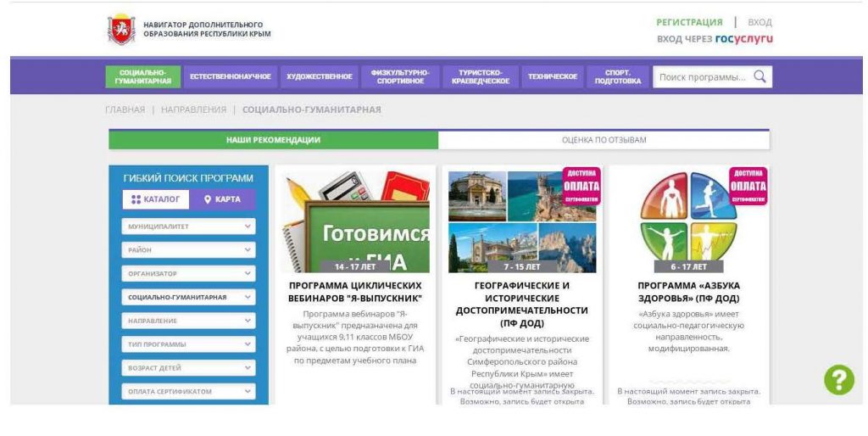This screenshot has height=436, width=868.
Task: Open the green help question mark icon
Action: [x=838, y=380]
